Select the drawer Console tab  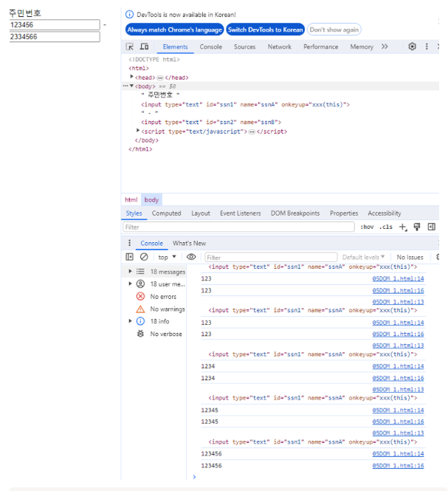click(x=151, y=244)
